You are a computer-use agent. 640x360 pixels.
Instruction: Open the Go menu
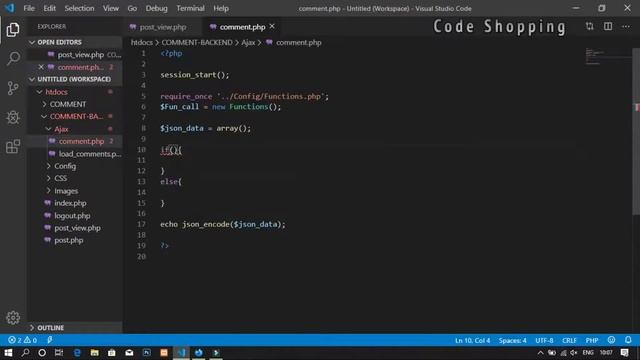[132, 8]
